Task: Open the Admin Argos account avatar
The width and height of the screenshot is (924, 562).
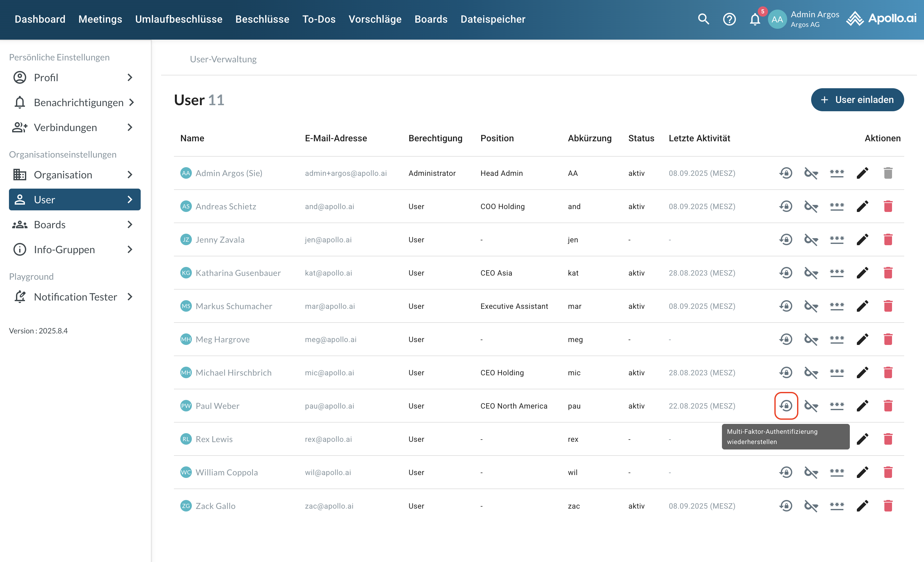Action: tap(777, 19)
